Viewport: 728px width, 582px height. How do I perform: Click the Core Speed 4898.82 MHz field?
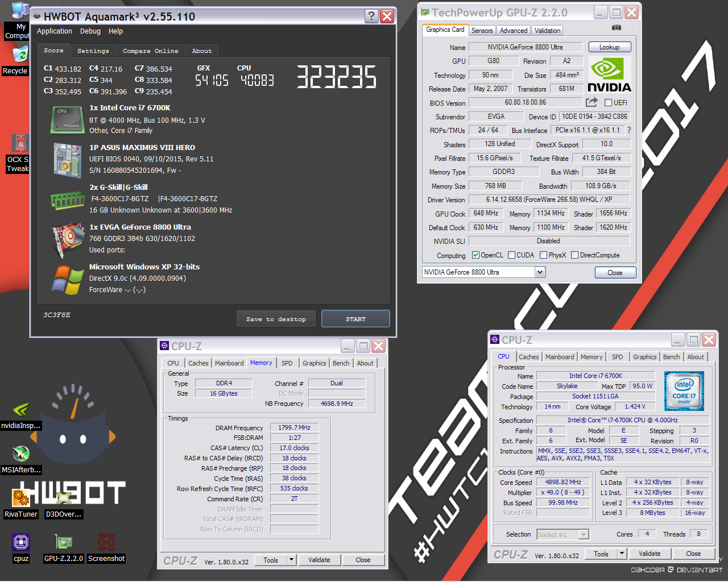[563, 482]
